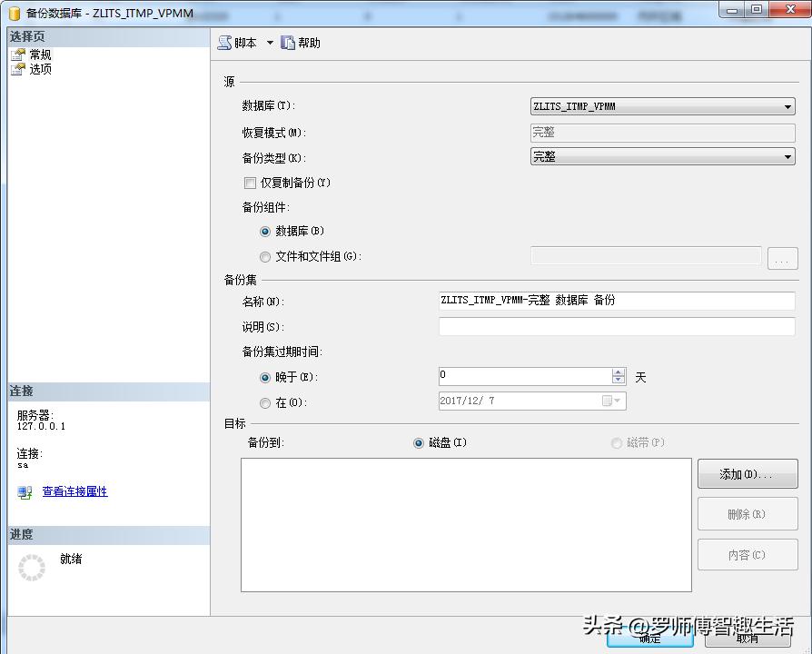Open the 备份类型(K) dropdown
This screenshot has width=812, height=654.
pyautogui.click(x=787, y=156)
